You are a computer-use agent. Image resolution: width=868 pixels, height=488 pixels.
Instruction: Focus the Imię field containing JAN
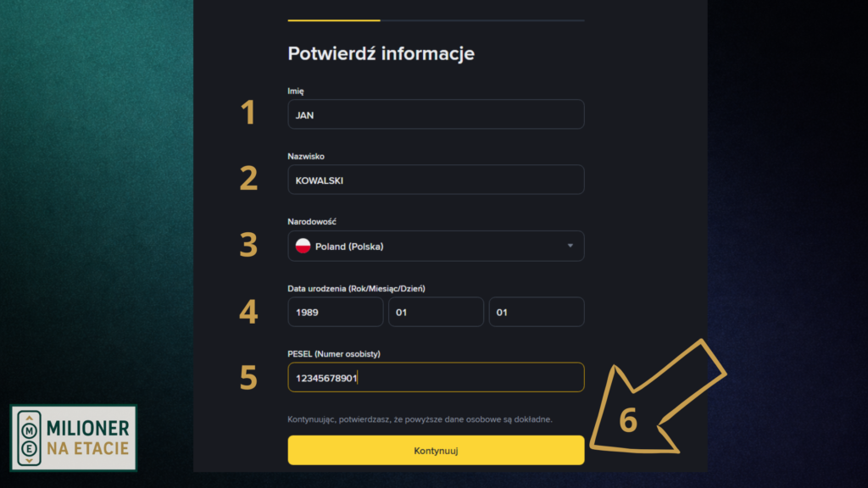point(436,114)
